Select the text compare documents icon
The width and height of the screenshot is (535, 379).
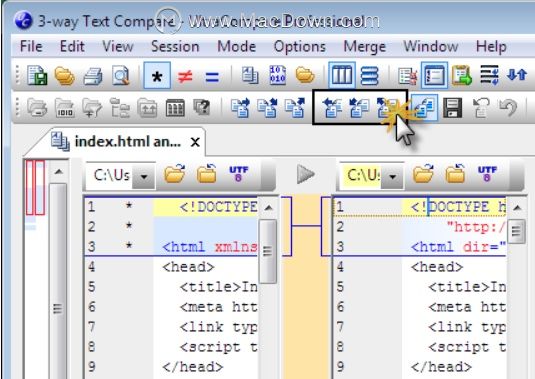250,75
